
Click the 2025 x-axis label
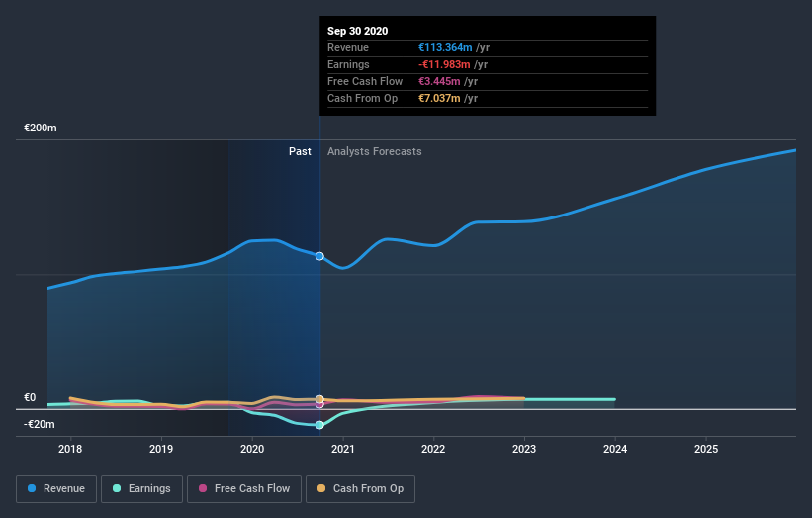[x=706, y=449]
